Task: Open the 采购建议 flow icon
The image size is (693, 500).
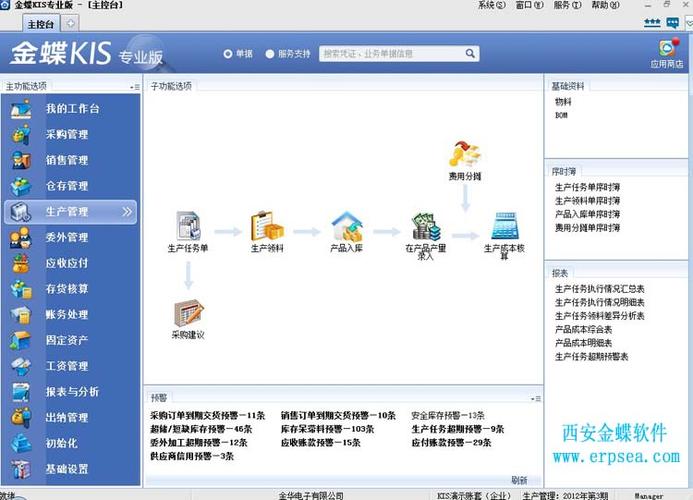Action: click(x=188, y=313)
